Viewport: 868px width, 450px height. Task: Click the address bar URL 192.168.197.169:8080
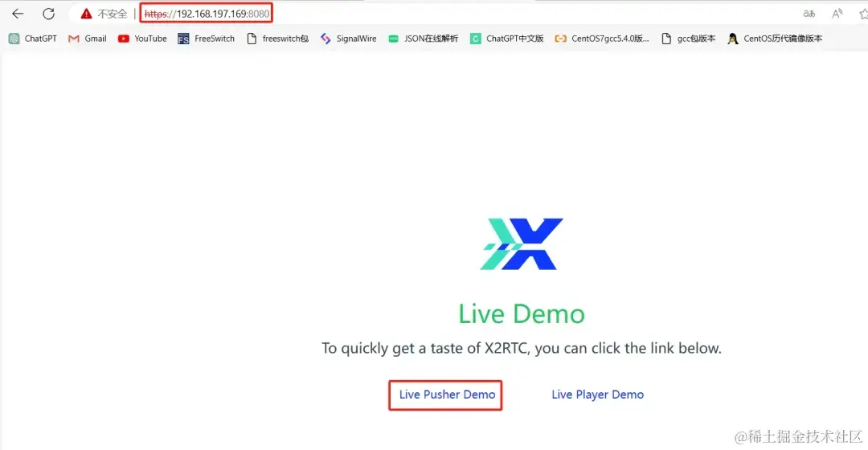pos(207,14)
